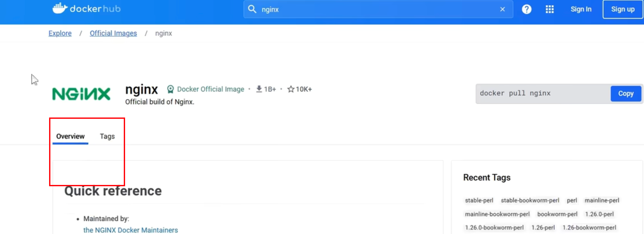Go to Explore breadcrumb
644x234 pixels.
pyautogui.click(x=60, y=33)
